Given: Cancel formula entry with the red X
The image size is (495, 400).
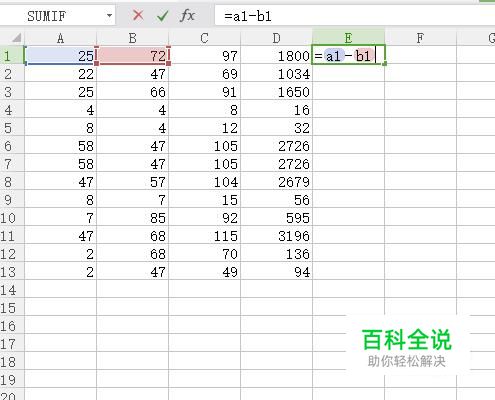Looking at the screenshot, I should [138, 15].
